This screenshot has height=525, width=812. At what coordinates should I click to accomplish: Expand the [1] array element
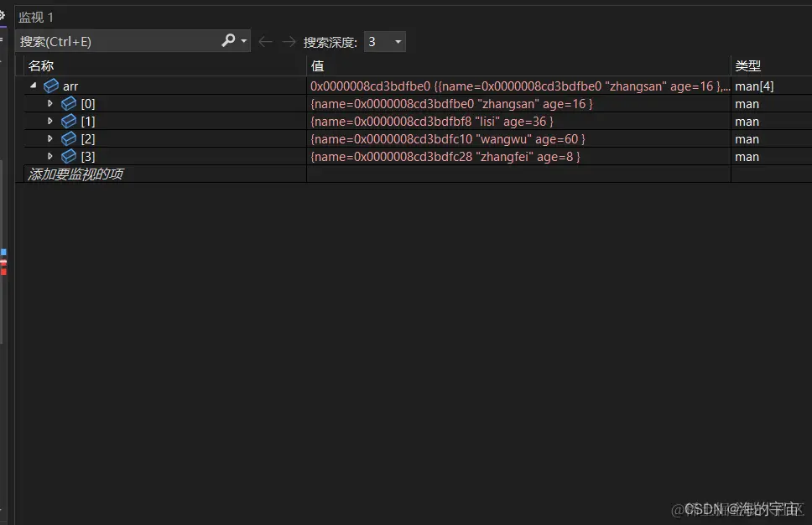coord(50,121)
